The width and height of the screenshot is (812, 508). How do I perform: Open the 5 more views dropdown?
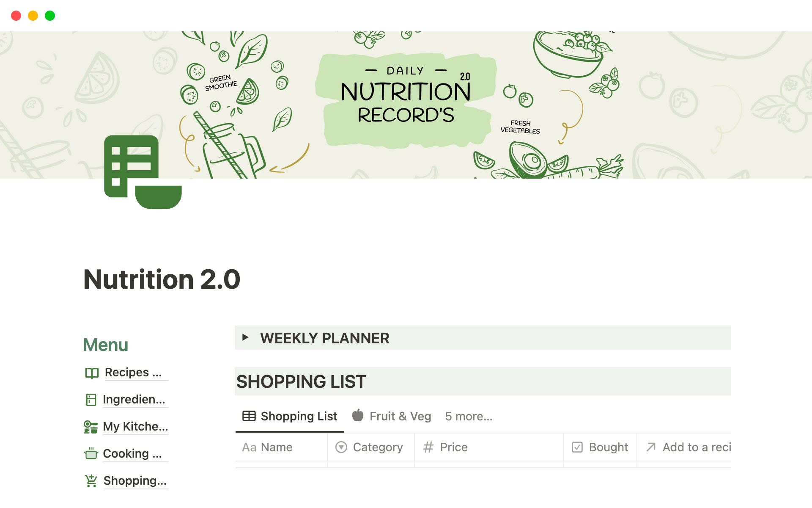pos(469,417)
